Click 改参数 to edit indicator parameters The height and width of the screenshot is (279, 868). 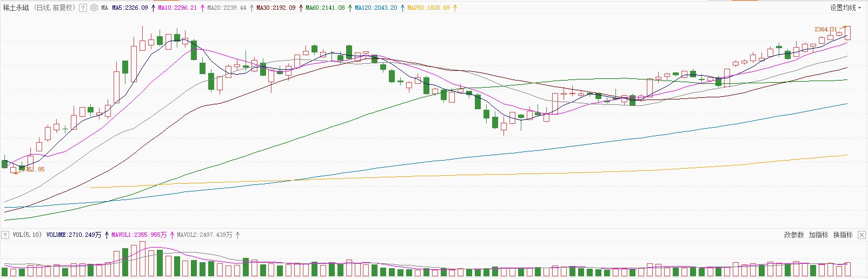coord(794,235)
